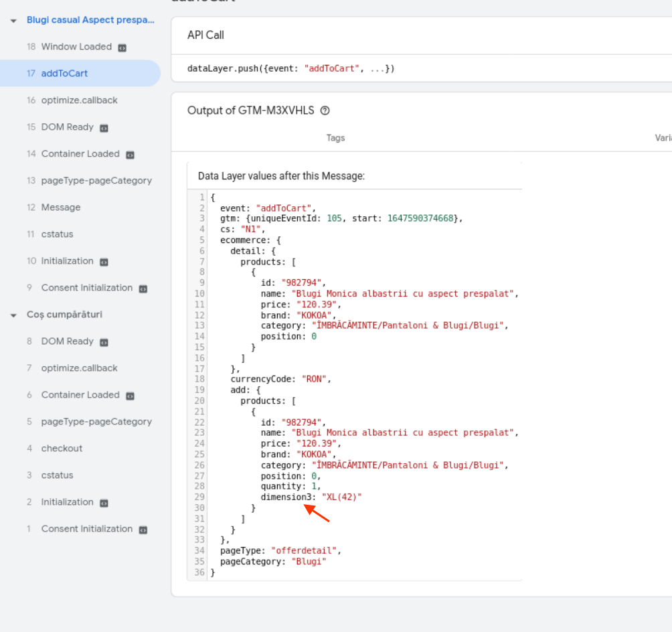Click the "XL(42)" dimension3 value
This screenshot has width=672, height=632.
tap(341, 497)
